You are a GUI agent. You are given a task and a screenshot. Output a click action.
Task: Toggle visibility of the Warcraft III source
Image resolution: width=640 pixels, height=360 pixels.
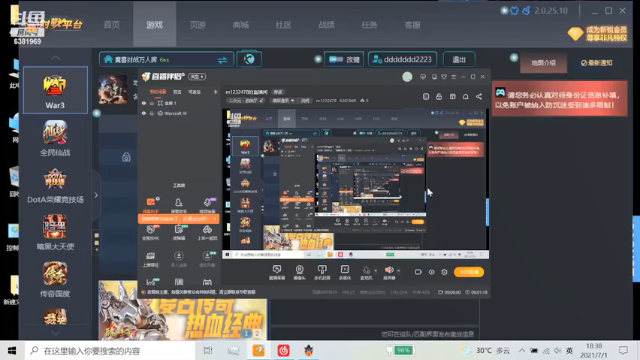[x=144, y=113]
